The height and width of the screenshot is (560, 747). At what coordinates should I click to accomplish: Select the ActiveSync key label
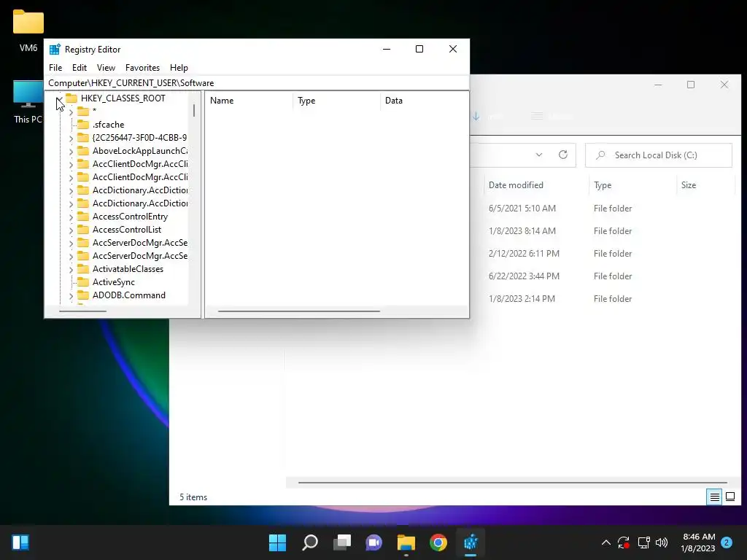coord(113,282)
